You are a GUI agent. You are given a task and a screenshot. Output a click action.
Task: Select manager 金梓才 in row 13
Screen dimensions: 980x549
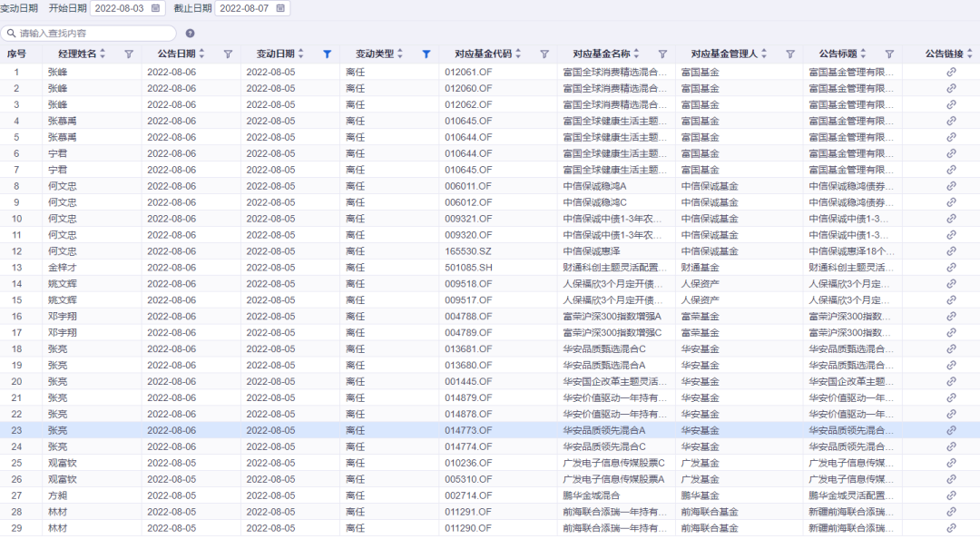(x=63, y=267)
